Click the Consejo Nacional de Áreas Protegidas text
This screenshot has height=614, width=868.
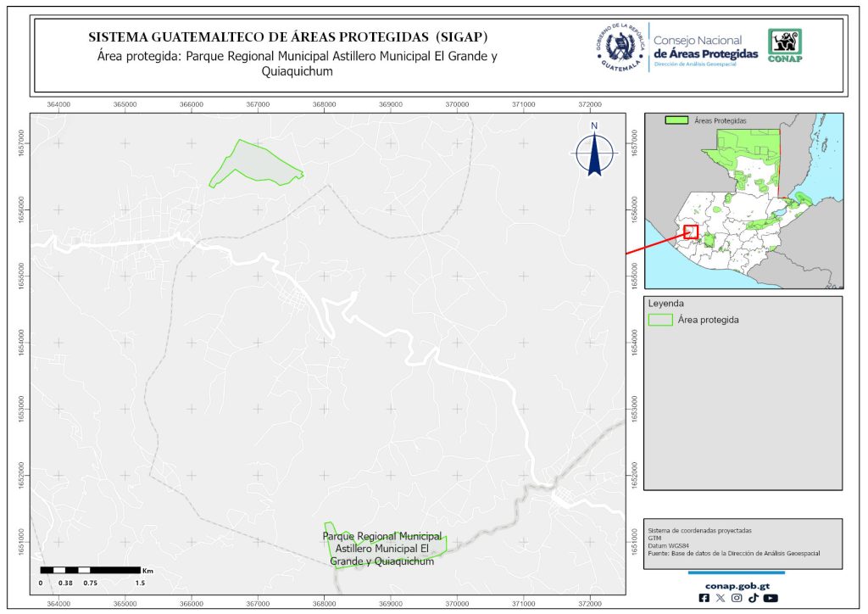point(705,47)
